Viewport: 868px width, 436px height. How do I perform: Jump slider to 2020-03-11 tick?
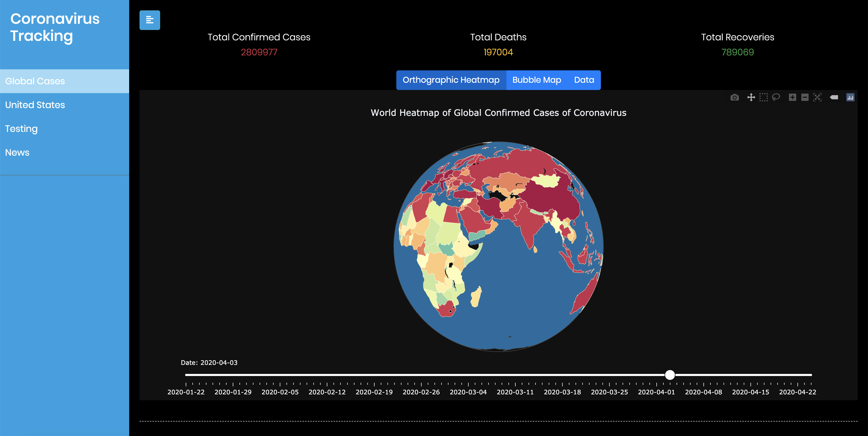pyautogui.click(x=515, y=375)
